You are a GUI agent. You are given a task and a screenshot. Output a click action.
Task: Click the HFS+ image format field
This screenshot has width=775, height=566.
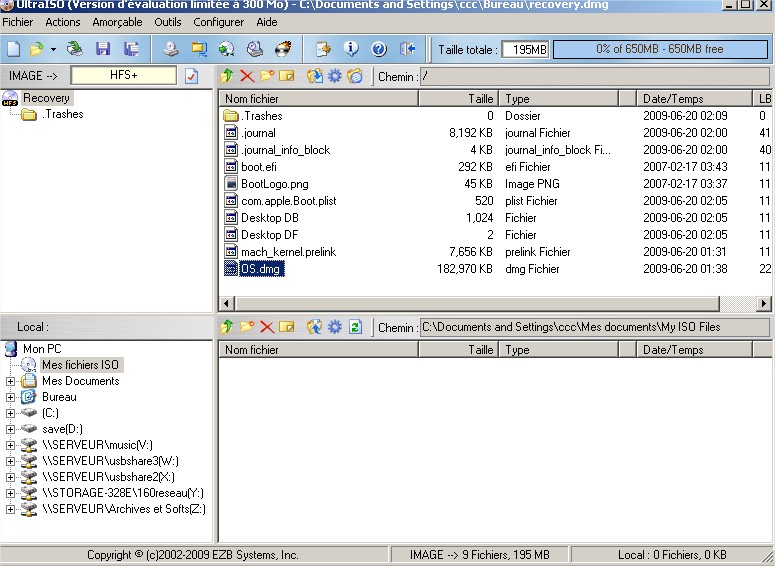click(x=124, y=76)
